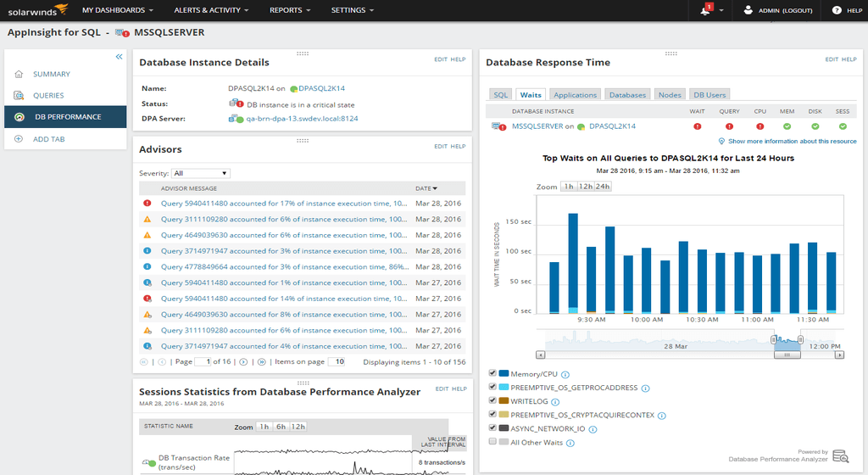Switch to the DB Users tab
The height and width of the screenshot is (475, 868).
coord(709,95)
